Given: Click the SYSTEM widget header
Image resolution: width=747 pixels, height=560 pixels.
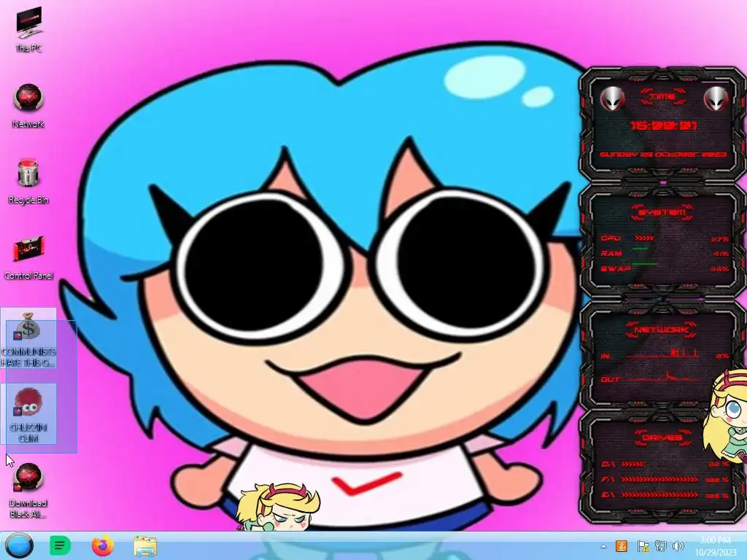Looking at the screenshot, I should (x=662, y=212).
